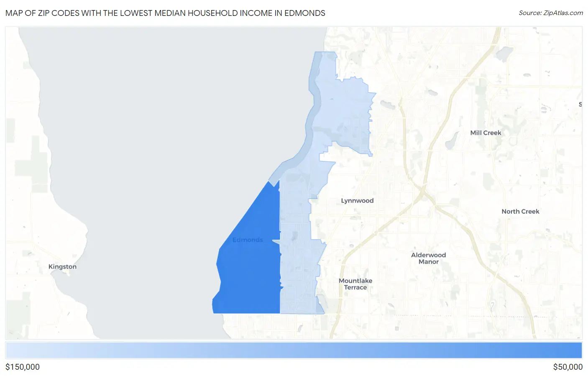Select the 'Kingston' map label
Screen dimensions: 588x376
[x=62, y=266]
